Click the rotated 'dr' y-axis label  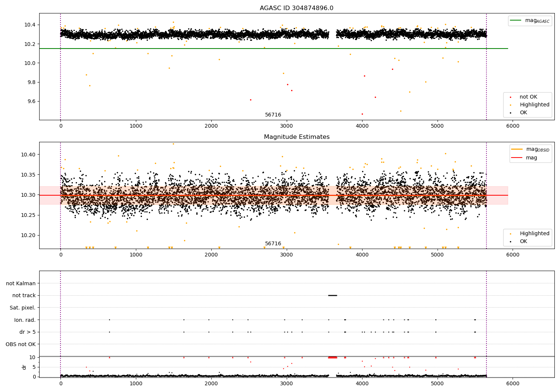click(24, 367)
